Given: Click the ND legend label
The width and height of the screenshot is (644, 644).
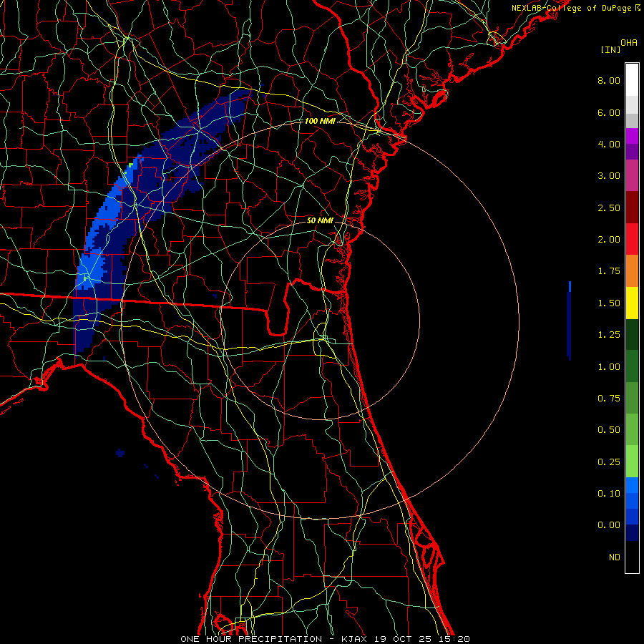Looking at the screenshot, I should (x=615, y=557).
